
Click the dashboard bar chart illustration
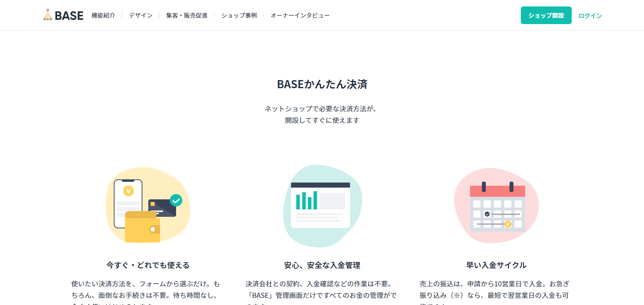click(322, 206)
